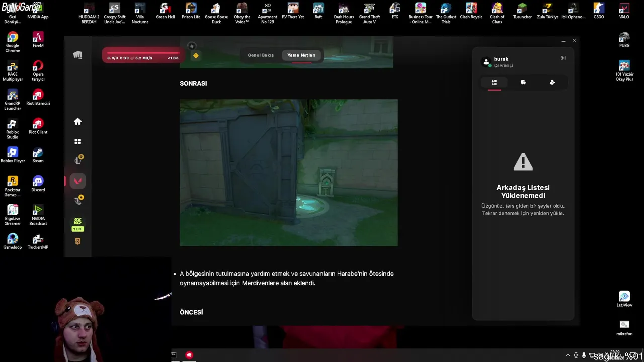
Task: Open NVIDIA App desktop shortcut
Action: click(x=38, y=11)
